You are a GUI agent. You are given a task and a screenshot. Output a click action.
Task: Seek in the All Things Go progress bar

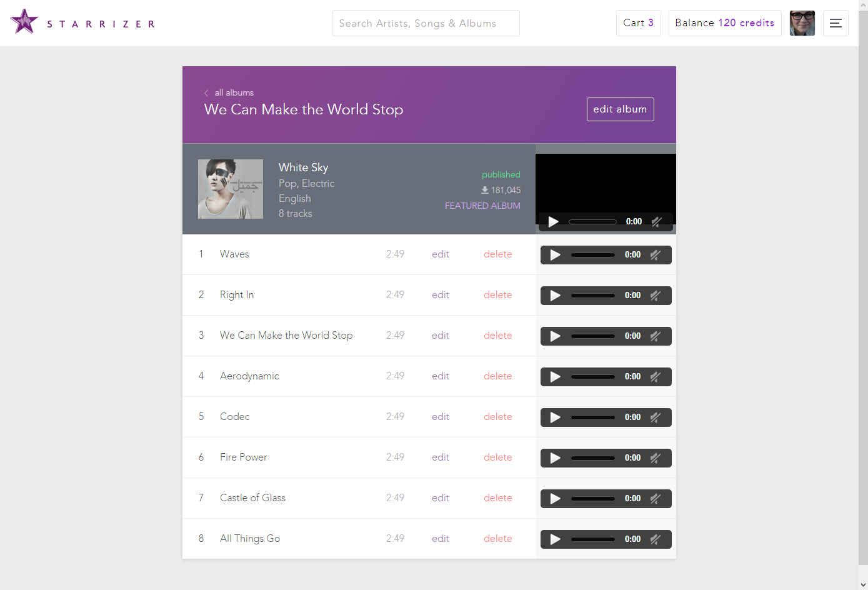[x=593, y=539]
